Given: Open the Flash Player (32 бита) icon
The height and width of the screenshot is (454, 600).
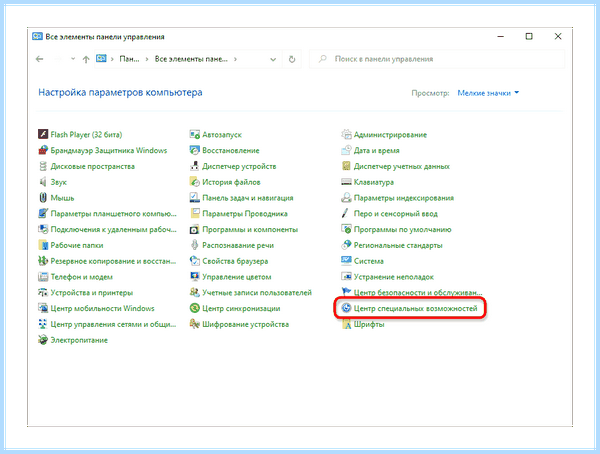Looking at the screenshot, I should [x=42, y=134].
